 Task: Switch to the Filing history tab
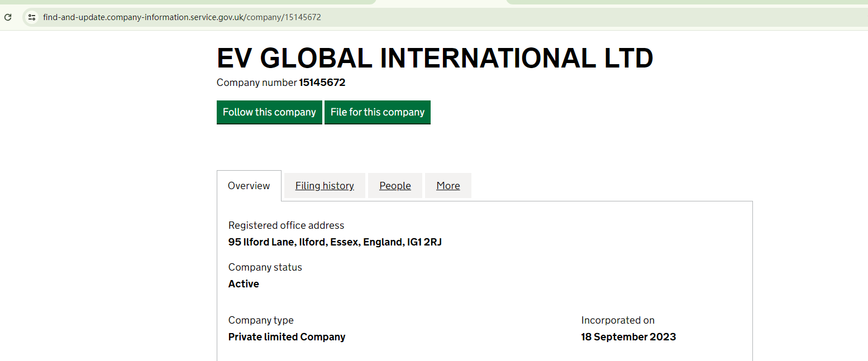(325, 186)
